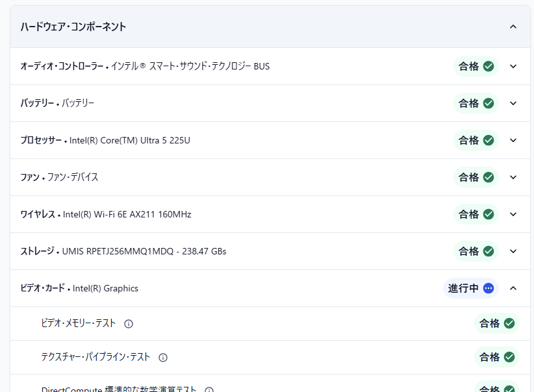This screenshot has width=534, height=392.
Task: Click info icon beside テクスチャー・パイプライン・テスト
Action: (x=163, y=358)
